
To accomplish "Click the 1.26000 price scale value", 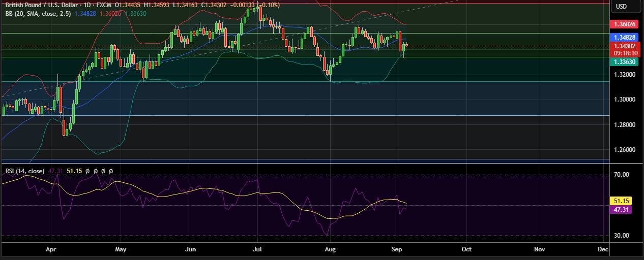I will [624, 150].
